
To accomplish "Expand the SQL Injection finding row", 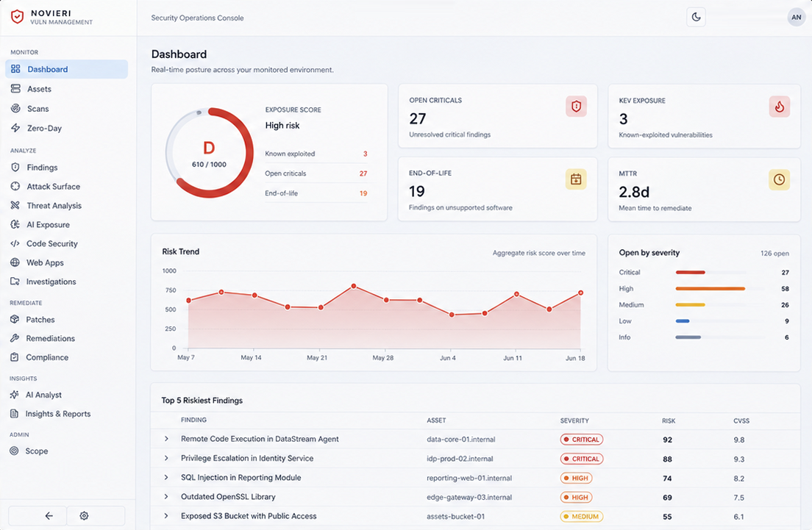I will click(166, 477).
